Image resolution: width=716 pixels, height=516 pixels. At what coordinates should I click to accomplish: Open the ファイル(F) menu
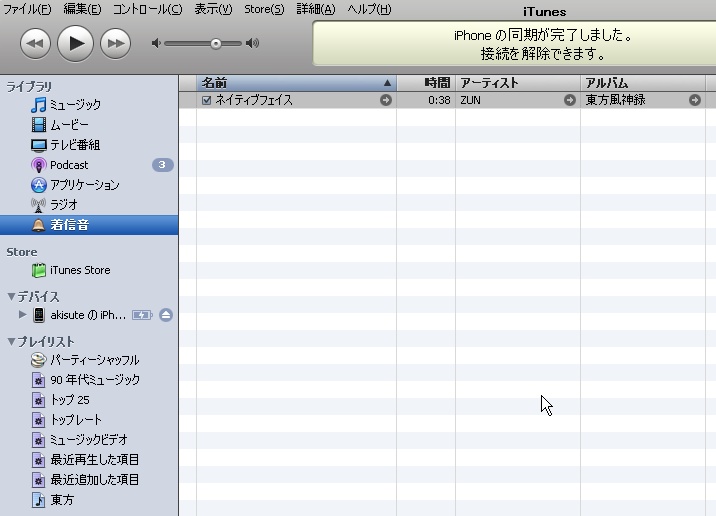(x=27, y=9)
